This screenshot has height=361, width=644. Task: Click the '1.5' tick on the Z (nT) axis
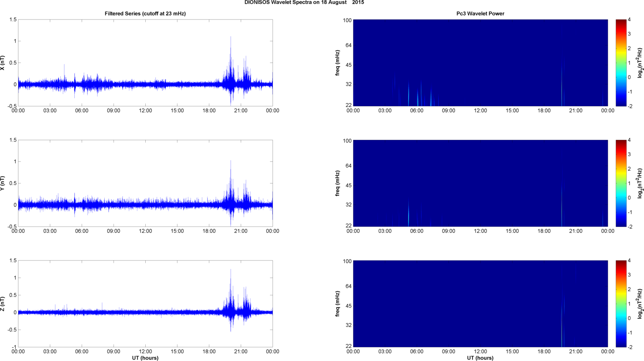coord(13,261)
